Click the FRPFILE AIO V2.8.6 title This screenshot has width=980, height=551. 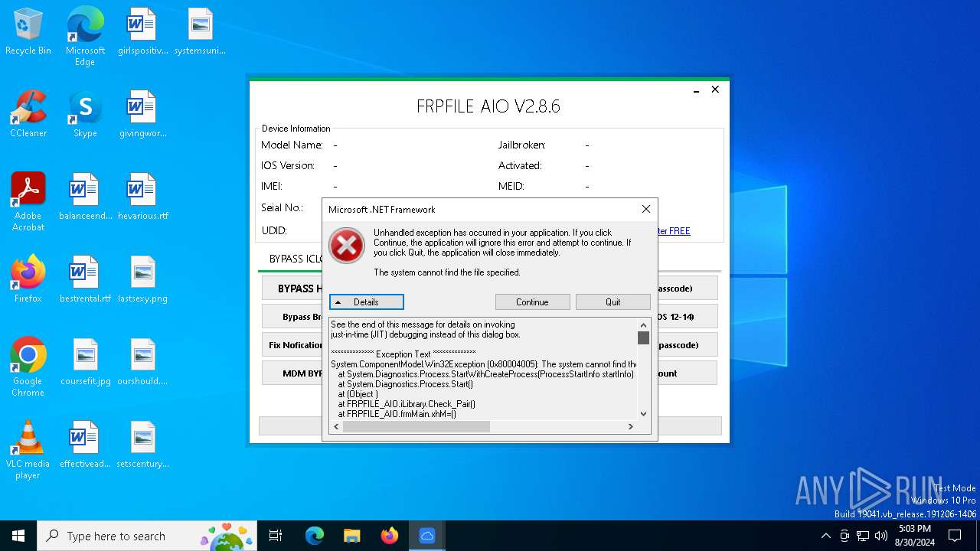point(488,106)
